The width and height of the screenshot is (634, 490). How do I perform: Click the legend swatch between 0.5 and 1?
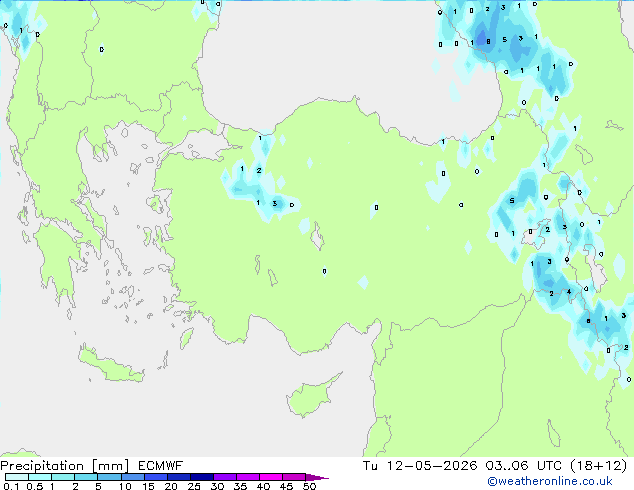click(x=40, y=477)
